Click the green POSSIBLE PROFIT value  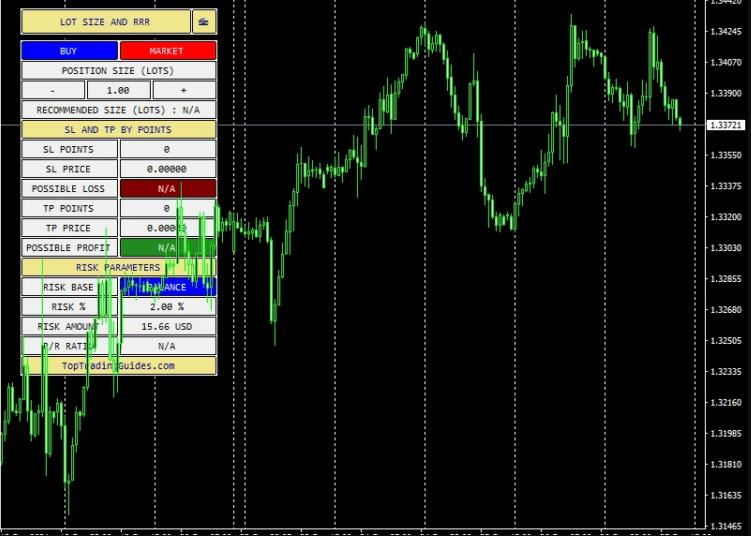pyautogui.click(x=168, y=247)
